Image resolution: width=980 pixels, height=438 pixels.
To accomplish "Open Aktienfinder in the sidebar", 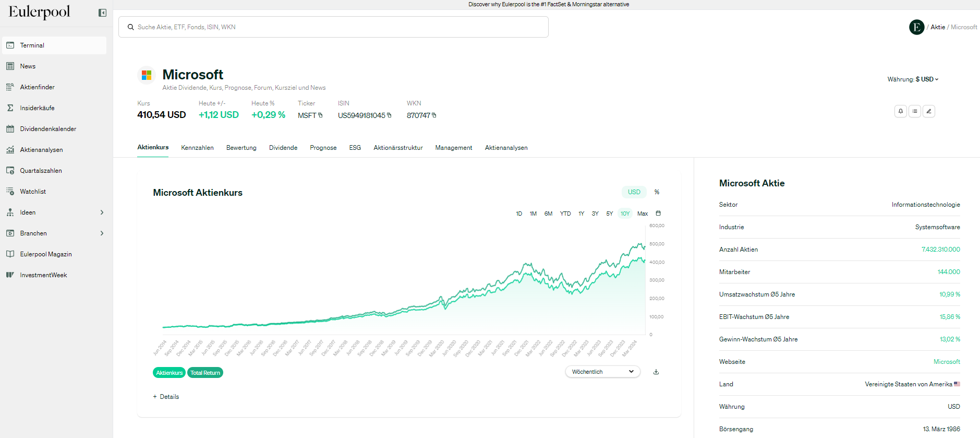I will coord(54,87).
